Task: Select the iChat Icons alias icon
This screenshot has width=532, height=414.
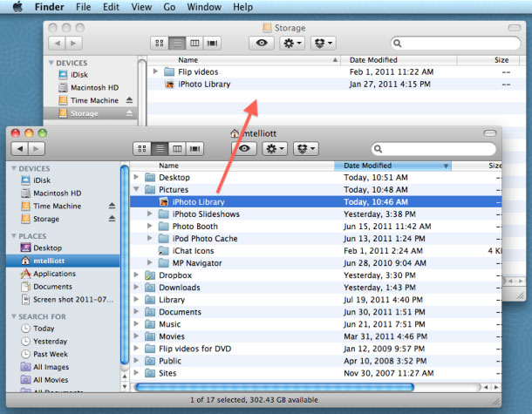Action: tap(164, 251)
